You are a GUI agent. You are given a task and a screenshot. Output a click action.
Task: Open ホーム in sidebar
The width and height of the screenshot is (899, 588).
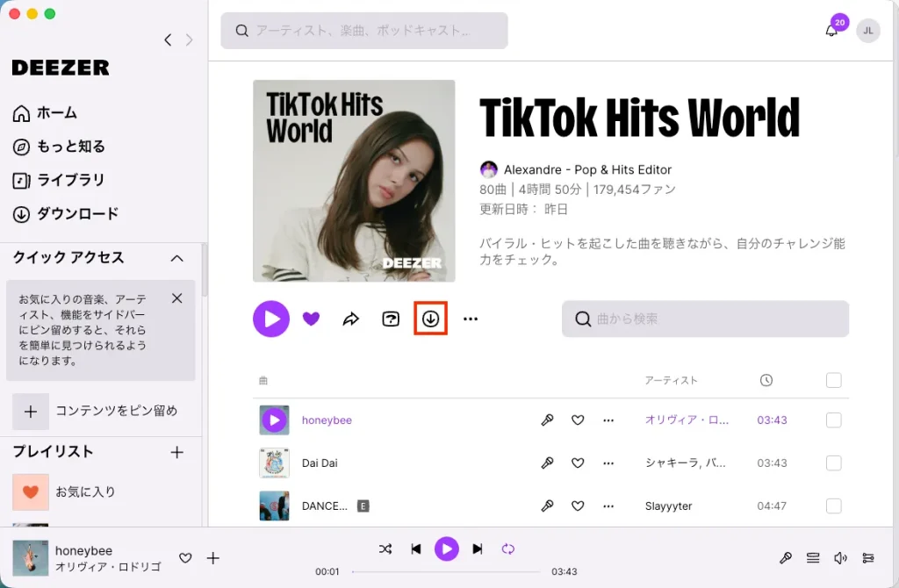click(45, 113)
